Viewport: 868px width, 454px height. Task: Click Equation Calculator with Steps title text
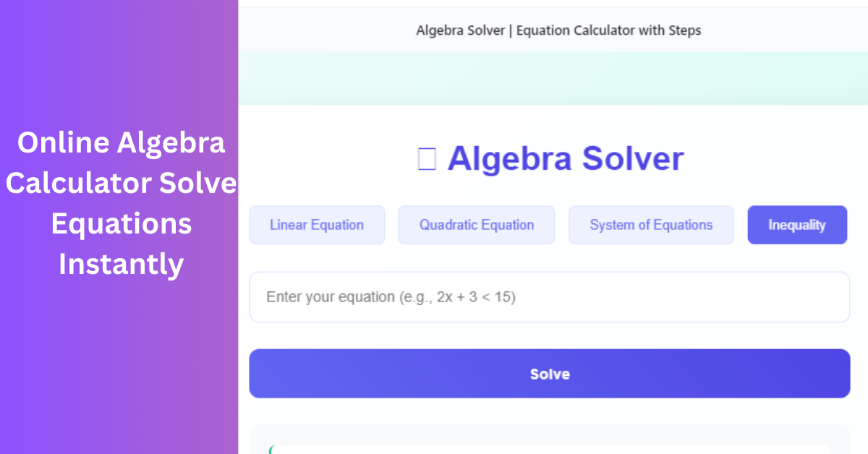pos(610,30)
